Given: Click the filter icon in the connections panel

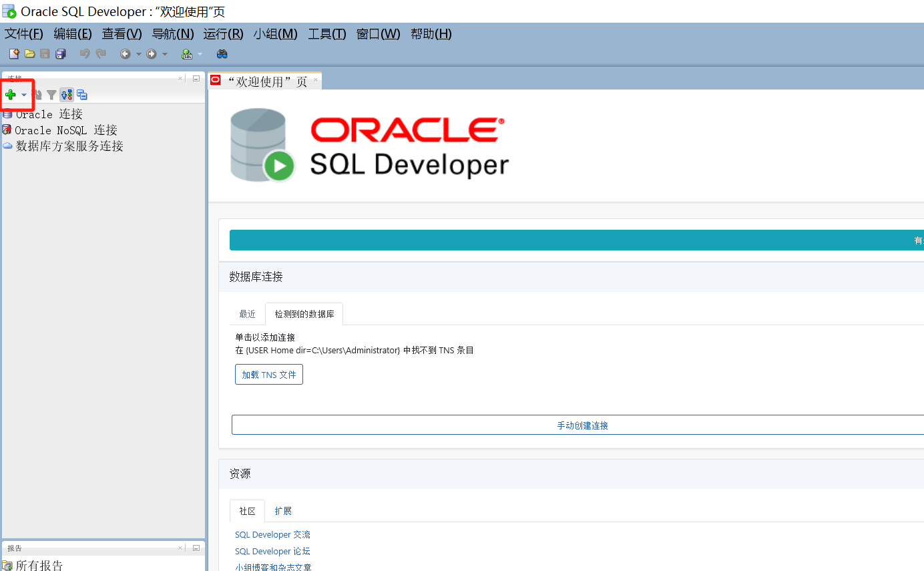Looking at the screenshot, I should pyautogui.click(x=52, y=94).
